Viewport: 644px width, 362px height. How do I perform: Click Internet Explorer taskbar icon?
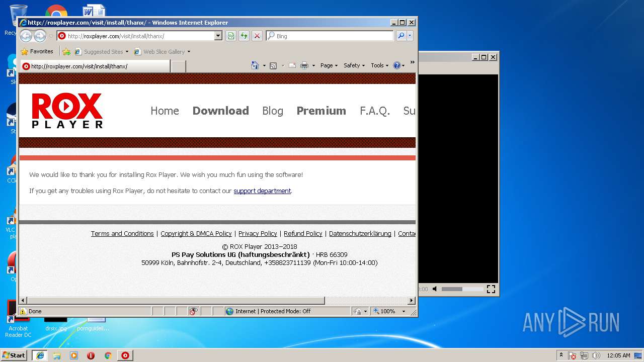click(x=40, y=355)
